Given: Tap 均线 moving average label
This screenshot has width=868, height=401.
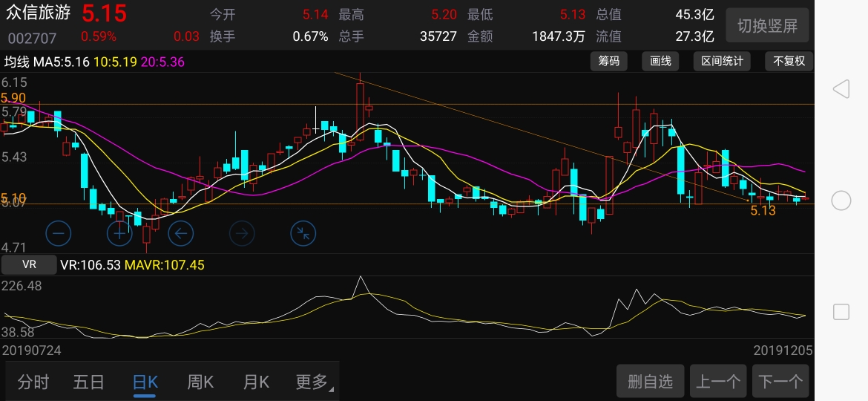Looking at the screenshot, I should coord(16,62).
